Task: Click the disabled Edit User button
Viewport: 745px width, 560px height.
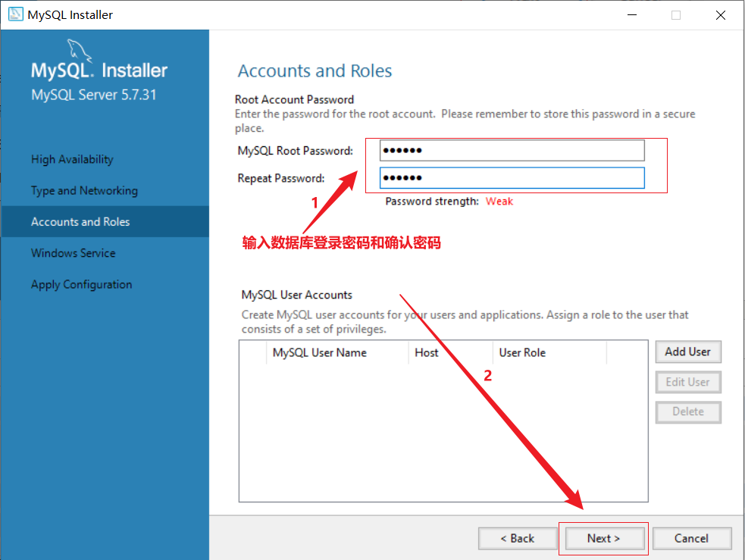Action: point(688,382)
